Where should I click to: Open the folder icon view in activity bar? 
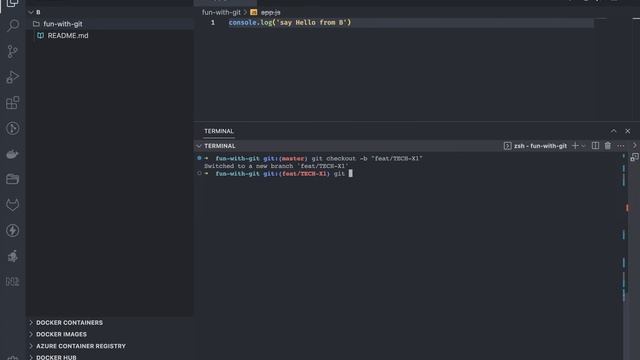13,179
